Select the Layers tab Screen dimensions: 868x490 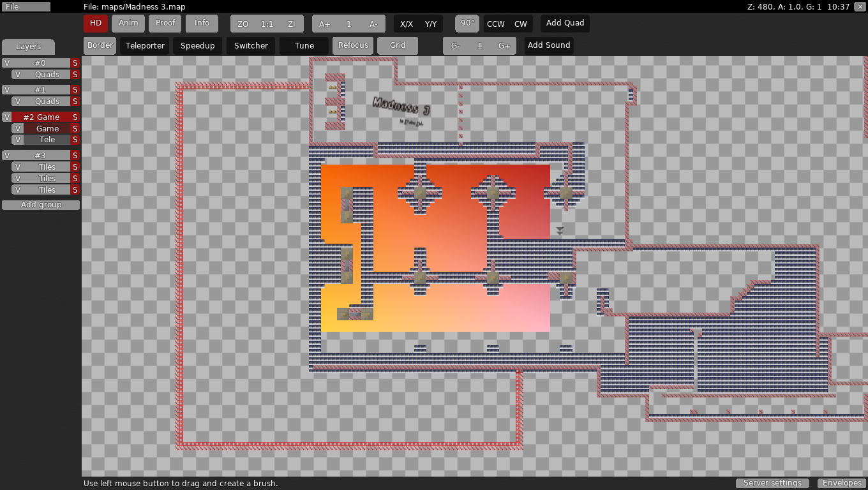pyautogui.click(x=28, y=47)
